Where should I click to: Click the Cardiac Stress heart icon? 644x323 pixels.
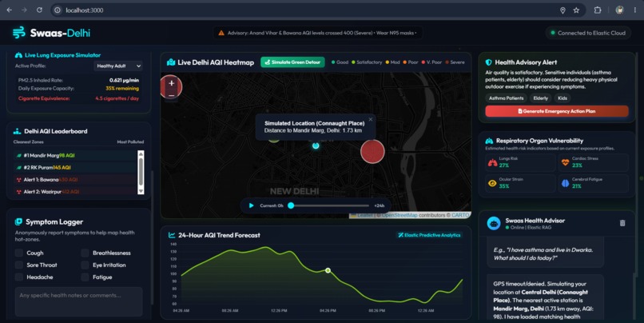pos(565,163)
